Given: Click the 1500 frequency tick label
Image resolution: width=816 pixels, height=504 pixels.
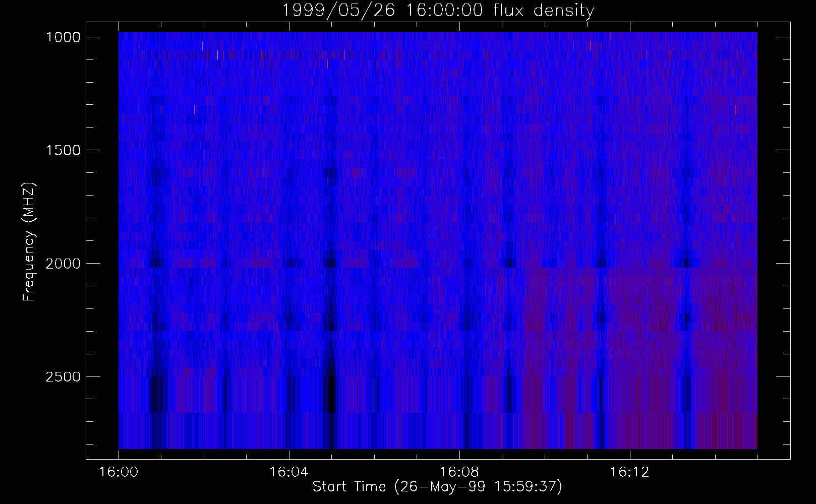Looking at the screenshot, I should tap(63, 150).
